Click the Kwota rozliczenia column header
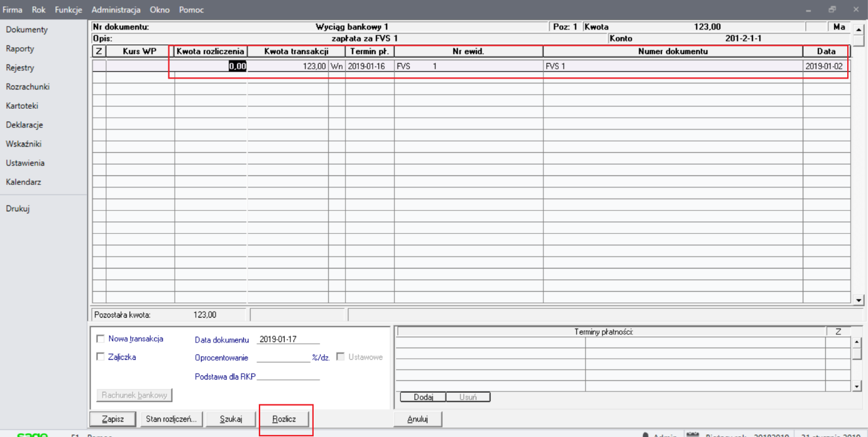 pos(211,52)
